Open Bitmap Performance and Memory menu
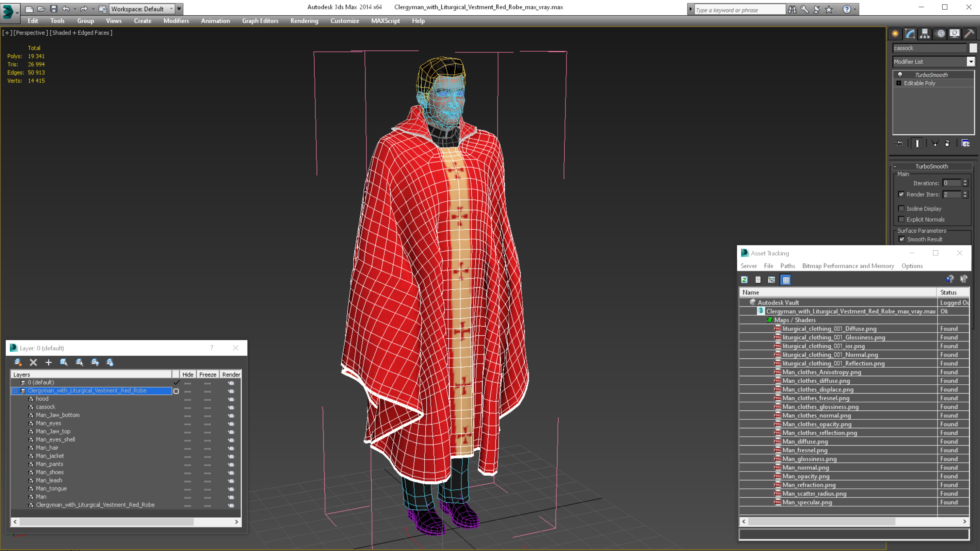This screenshot has height=551, width=980. pos(848,266)
